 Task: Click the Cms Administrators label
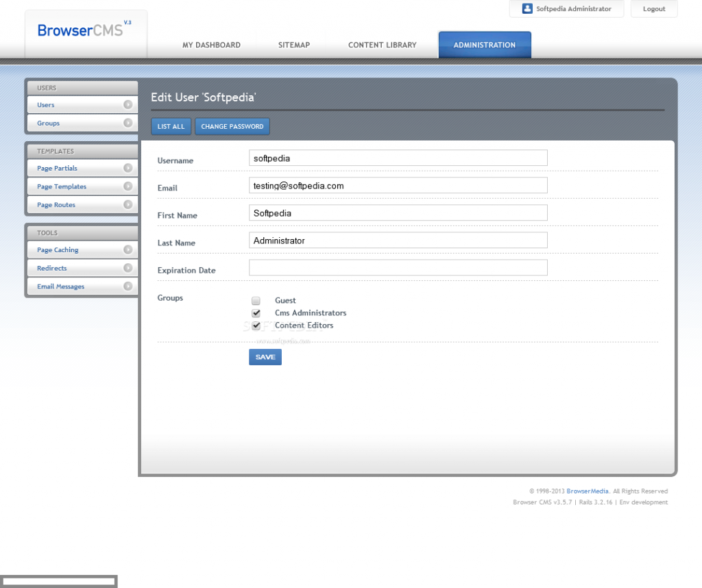click(311, 313)
